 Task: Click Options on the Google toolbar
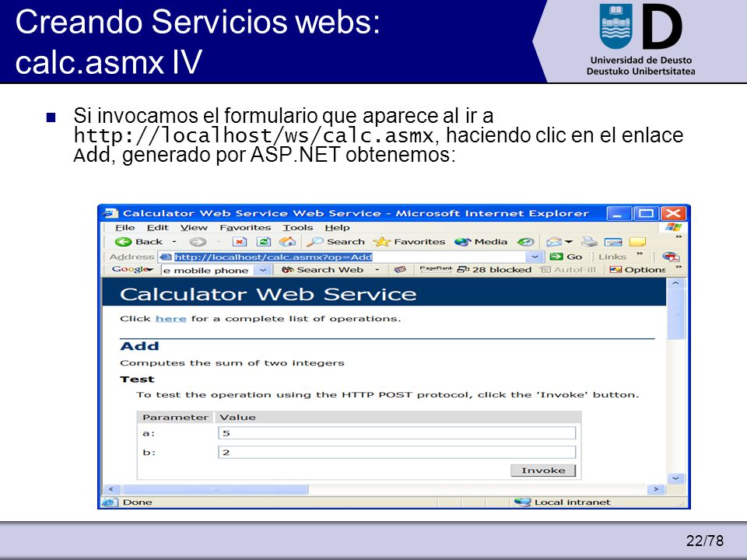pyautogui.click(x=637, y=270)
